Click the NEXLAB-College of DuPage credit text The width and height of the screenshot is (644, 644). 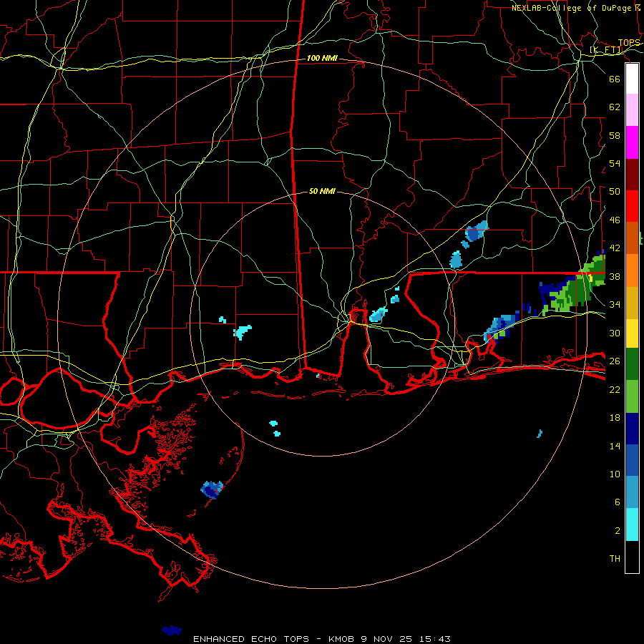coord(576,8)
